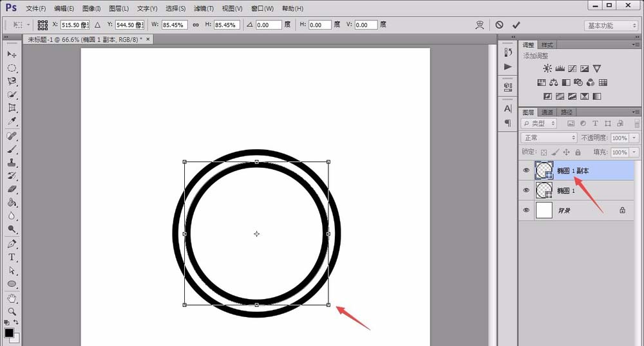Viewport: 644px width, 346px height.
Task: Select the Quick Selection tool
Action: 12,95
